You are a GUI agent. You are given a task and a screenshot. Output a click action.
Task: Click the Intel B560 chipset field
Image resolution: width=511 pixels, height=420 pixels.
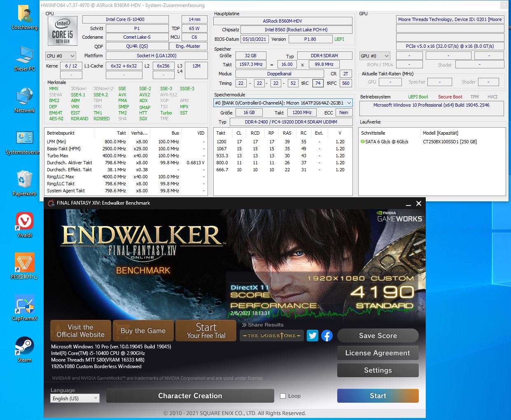[296, 30]
